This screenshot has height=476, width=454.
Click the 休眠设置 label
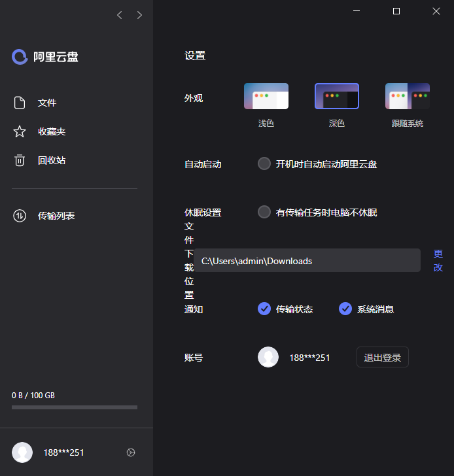[x=203, y=212]
